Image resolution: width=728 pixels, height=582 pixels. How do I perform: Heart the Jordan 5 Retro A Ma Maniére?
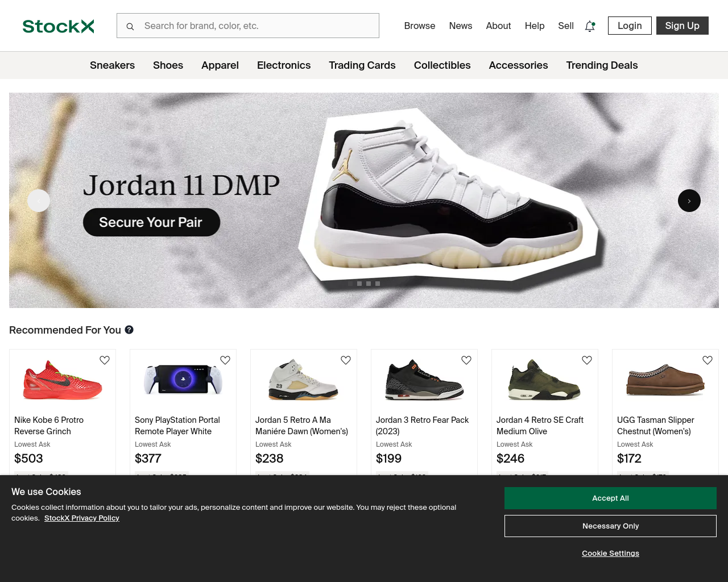(x=346, y=360)
